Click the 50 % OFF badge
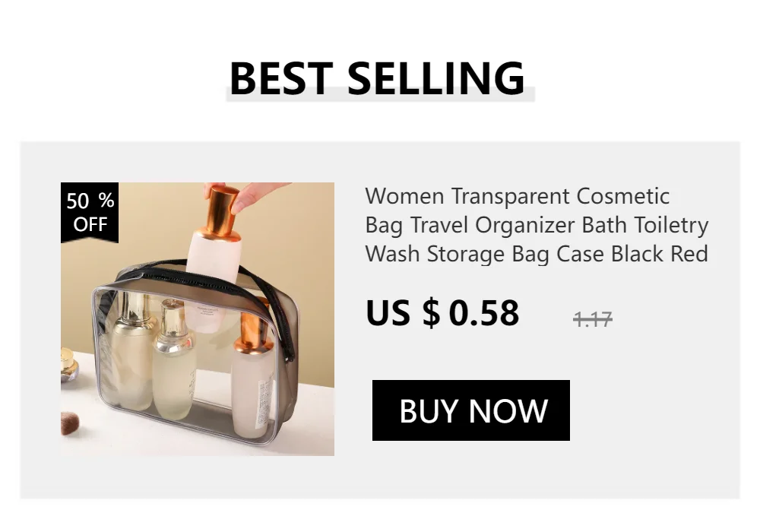 [x=90, y=212]
